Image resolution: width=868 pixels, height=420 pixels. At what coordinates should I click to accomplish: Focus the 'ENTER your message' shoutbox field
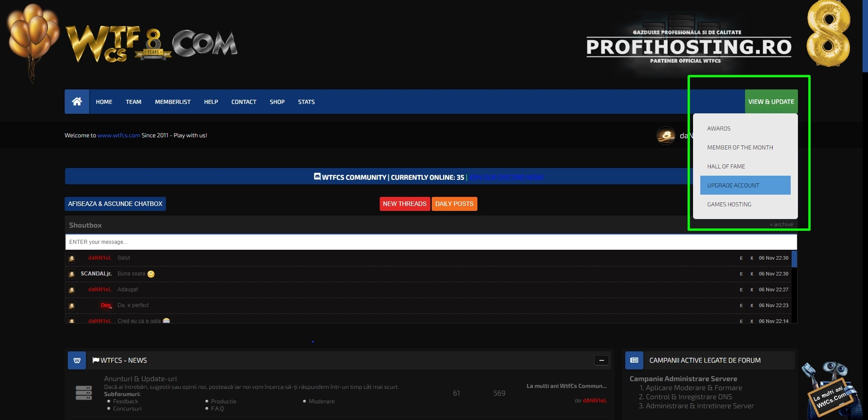point(429,242)
